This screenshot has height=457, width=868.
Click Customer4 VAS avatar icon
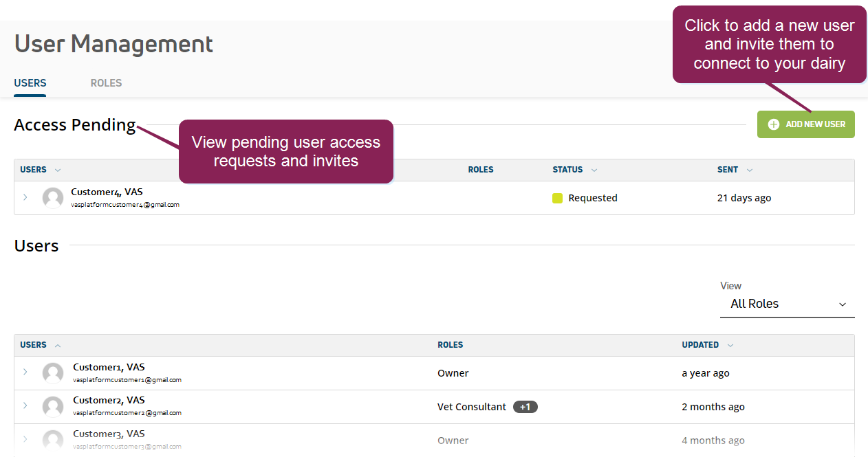point(53,198)
